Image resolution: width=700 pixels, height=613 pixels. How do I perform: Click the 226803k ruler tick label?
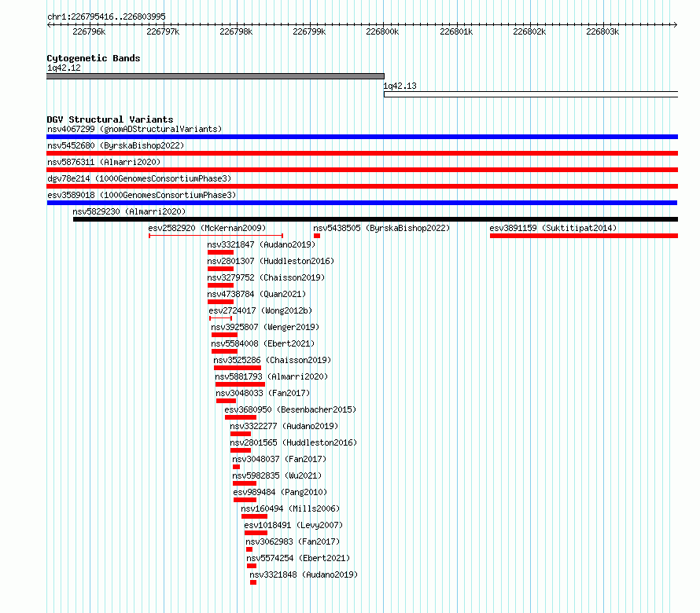pos(602,31)
